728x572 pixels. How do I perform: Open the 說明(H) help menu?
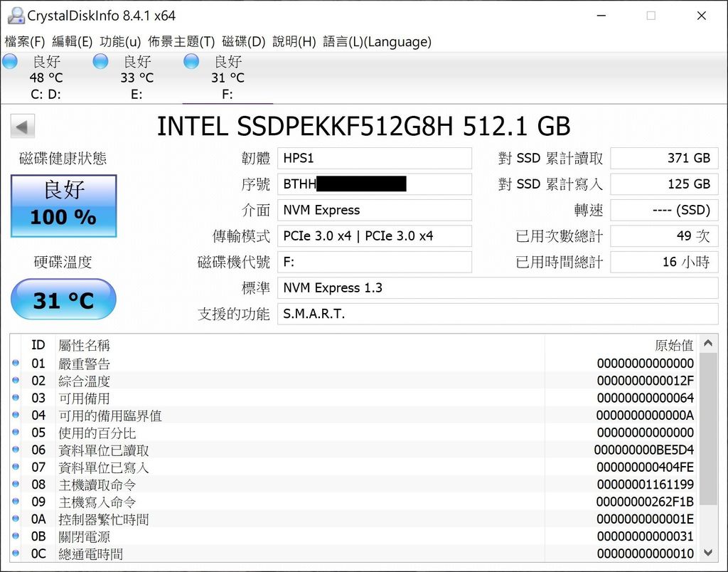point(292,41)
